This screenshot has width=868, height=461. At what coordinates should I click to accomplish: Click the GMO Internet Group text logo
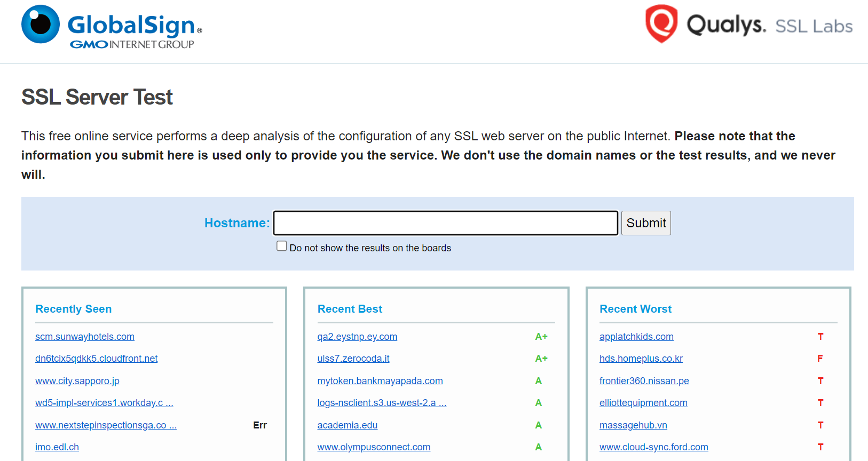132,44
